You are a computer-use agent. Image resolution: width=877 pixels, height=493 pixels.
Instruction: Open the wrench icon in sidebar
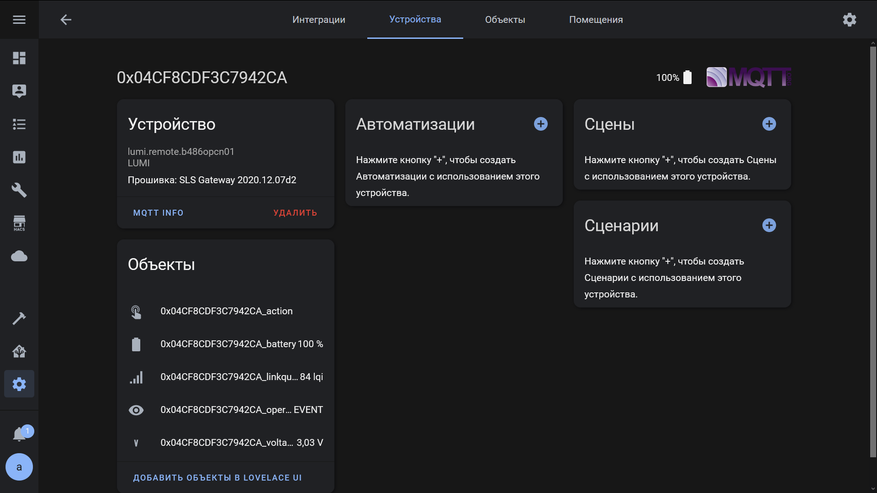19,190
